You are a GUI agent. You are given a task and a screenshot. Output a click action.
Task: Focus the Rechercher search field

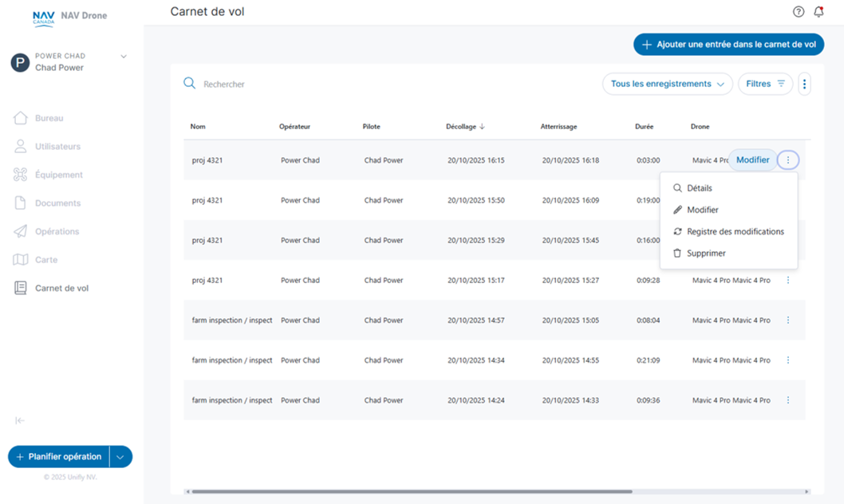coord(319,84)
